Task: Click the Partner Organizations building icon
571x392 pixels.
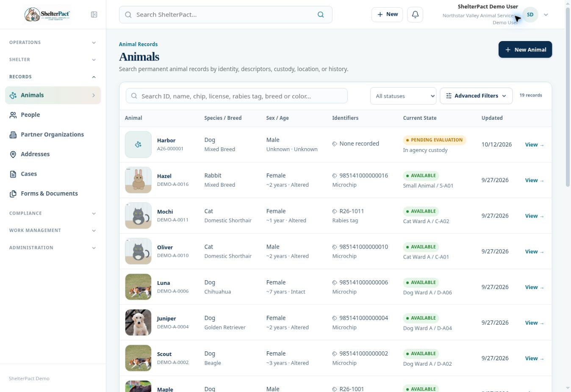Action: tap(13, 135)
